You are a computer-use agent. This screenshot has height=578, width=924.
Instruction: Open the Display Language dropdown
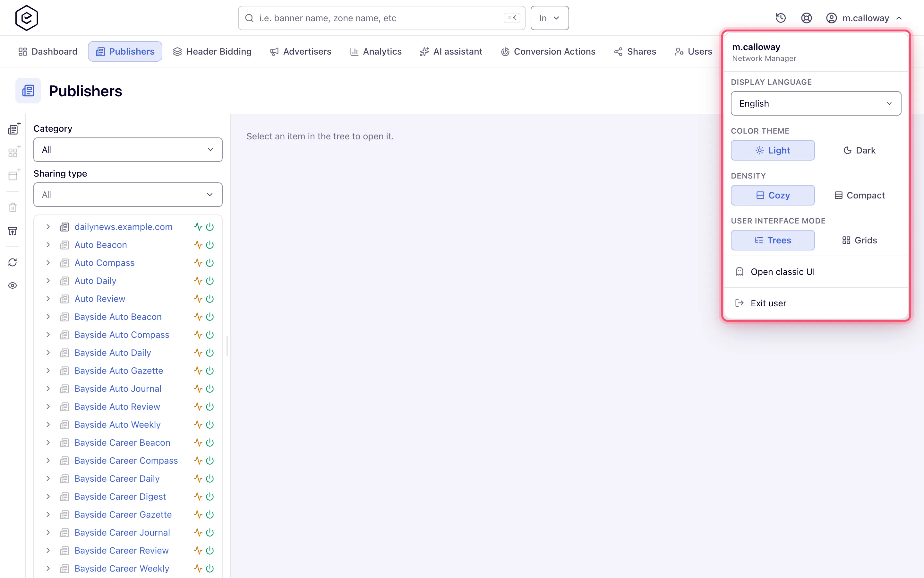coord(816,103)
